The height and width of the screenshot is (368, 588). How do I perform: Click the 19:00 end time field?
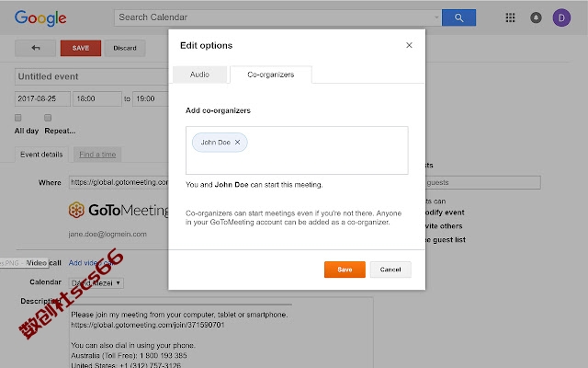(151, 98)
